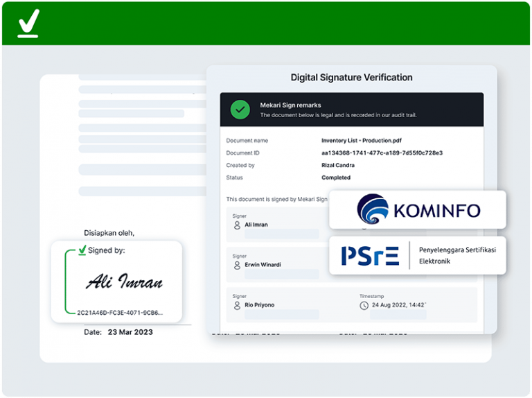Screen dimensions: 532x398
Task: Click the 'Digital Signature Verification' title
Action: tap(351, 78)
